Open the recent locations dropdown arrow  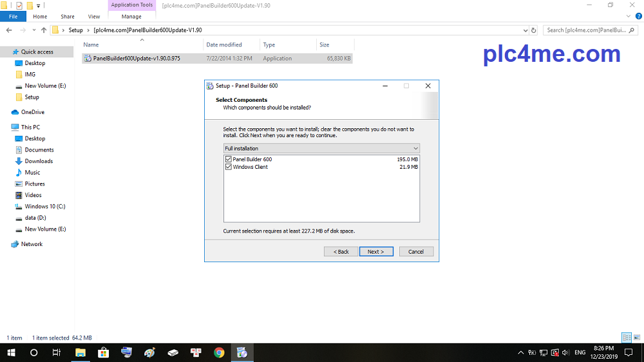33,30
